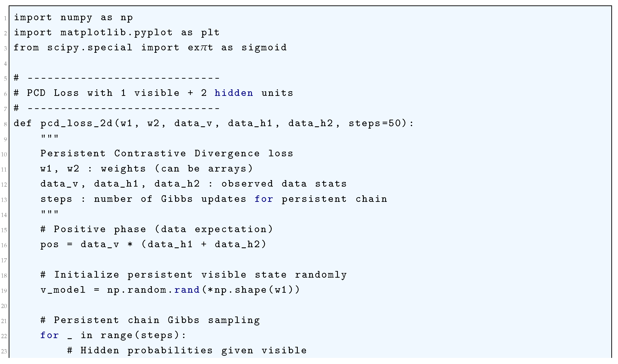The width and height of the screenshot is (618, 364).
Task: Click the closing docstring triple quotes
Action: (50, 212)
